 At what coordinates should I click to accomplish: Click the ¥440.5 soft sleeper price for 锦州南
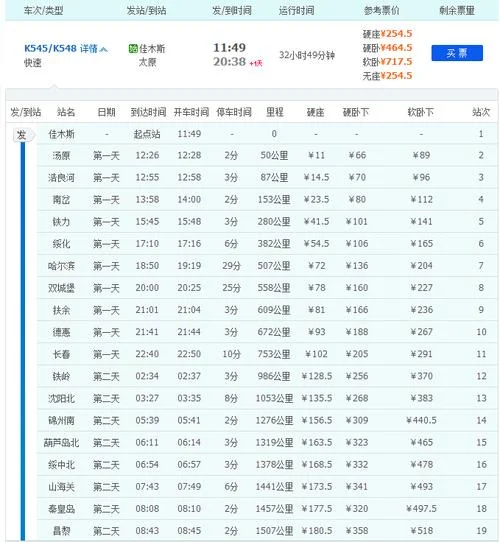coord(421,421)
